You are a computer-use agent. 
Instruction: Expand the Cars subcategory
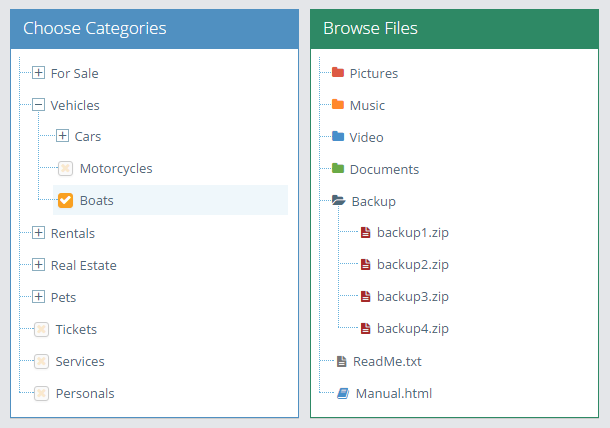[62, 136]
